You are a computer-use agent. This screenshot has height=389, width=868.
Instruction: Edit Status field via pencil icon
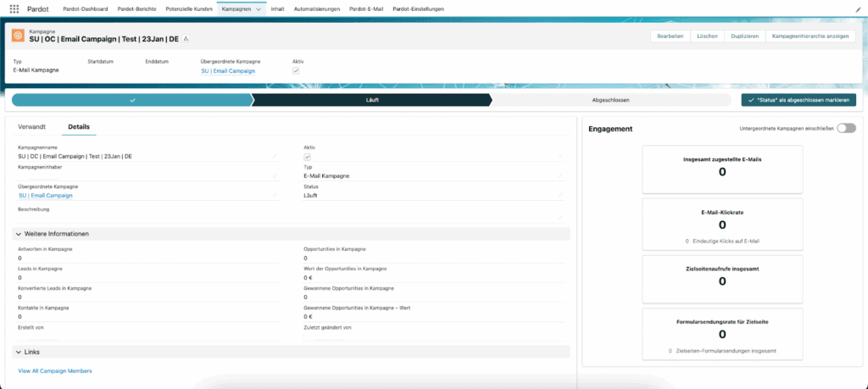[560, 195]
